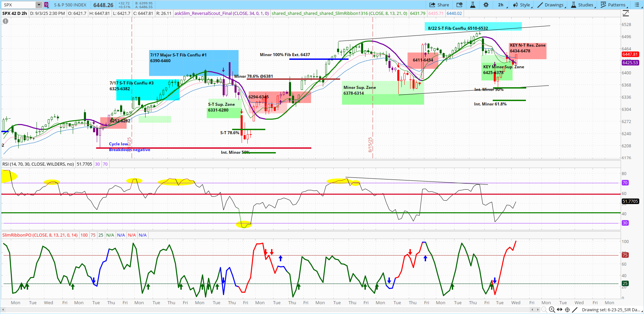Open the SPX symbol dropdown arrow
The image size is (644, 314).
pyautogui.click(x=38, y=5)
